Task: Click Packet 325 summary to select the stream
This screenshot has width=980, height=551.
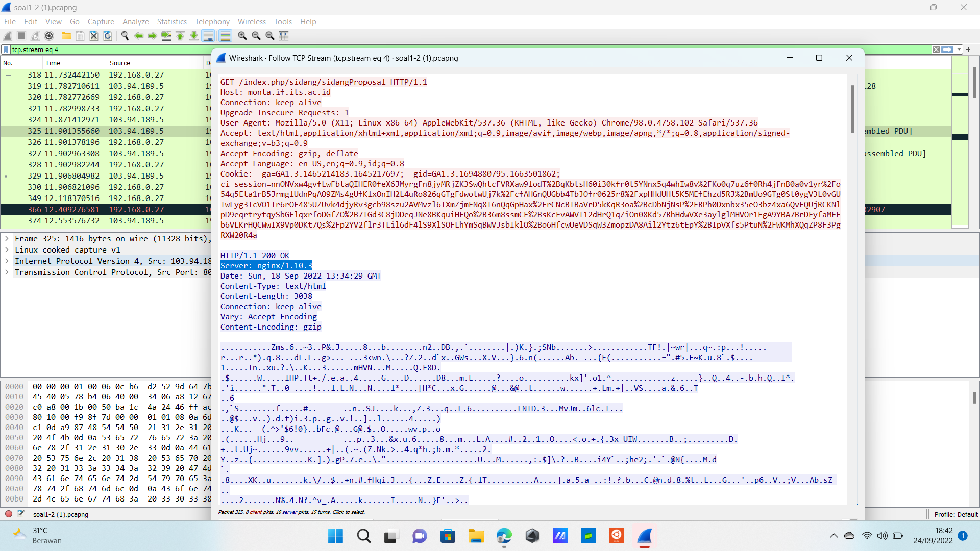Action: pyautogui.click(x=291, y=512)
